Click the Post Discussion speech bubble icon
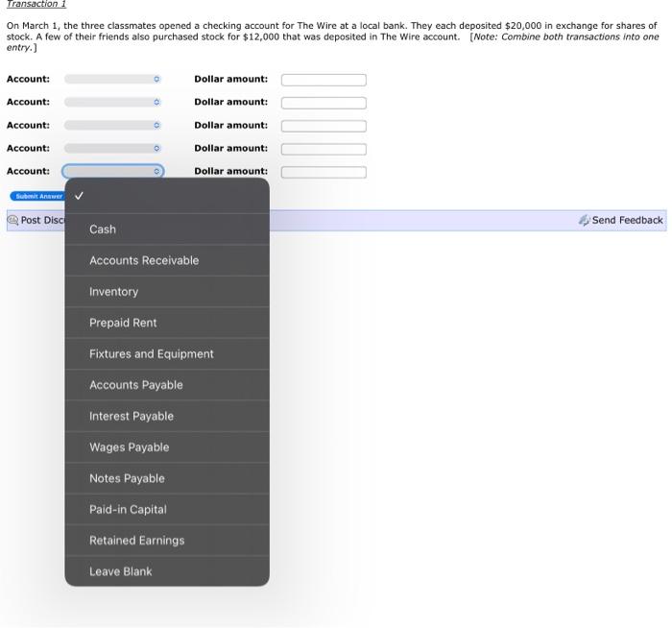The width and height of the screenshot is (672, 628). point(13,220)
